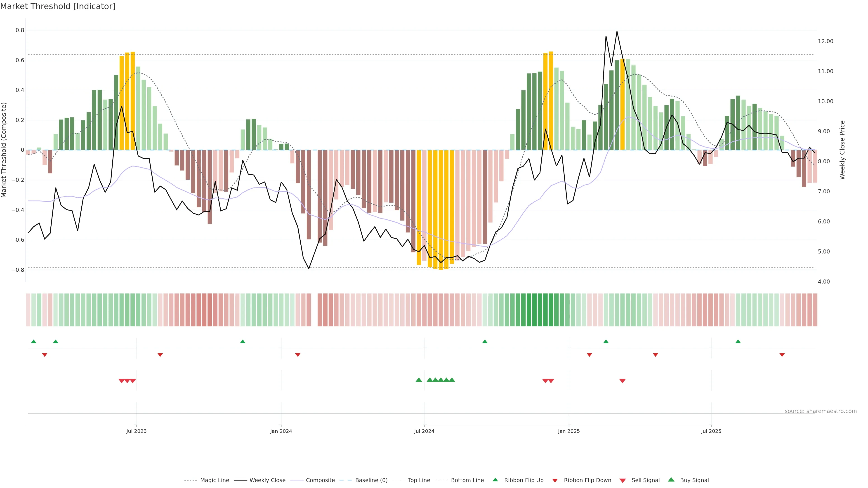Hide the Top Line from the legend

[419, 480]
